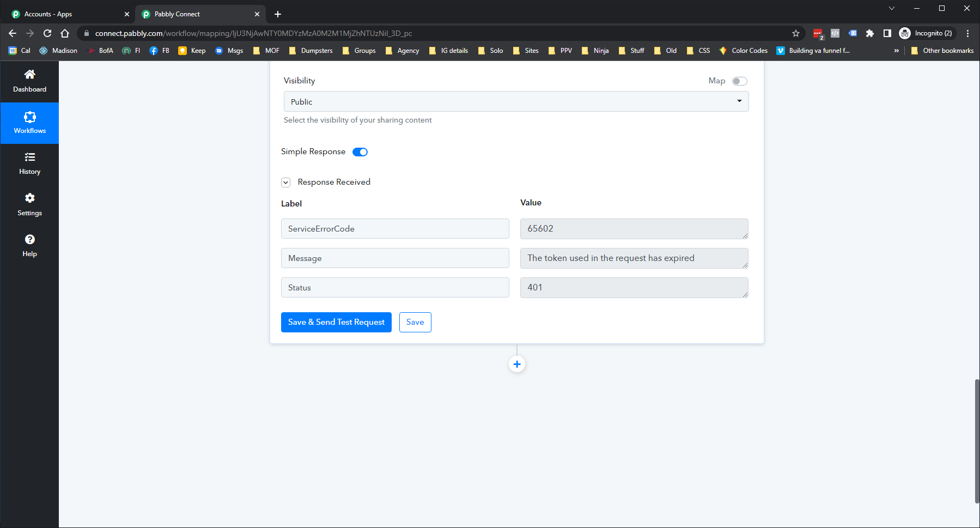Open the Ninja bookmarks folder
The width and height of the screenshot is (980, 528).
coord(595,51)
